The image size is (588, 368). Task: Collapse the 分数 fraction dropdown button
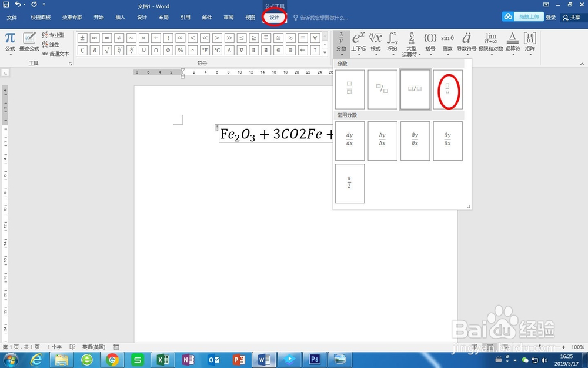[341, 44]
